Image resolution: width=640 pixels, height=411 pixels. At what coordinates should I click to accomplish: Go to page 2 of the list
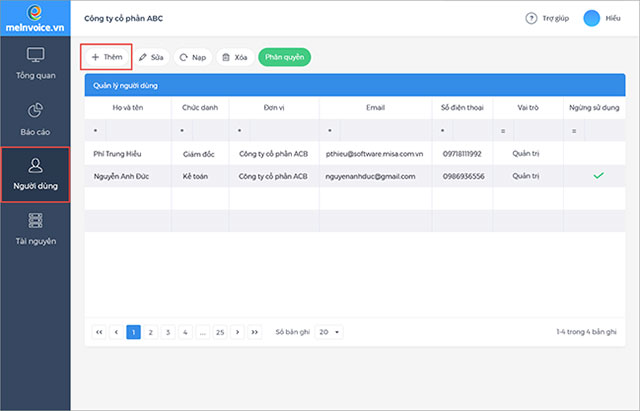coord(151,332)
